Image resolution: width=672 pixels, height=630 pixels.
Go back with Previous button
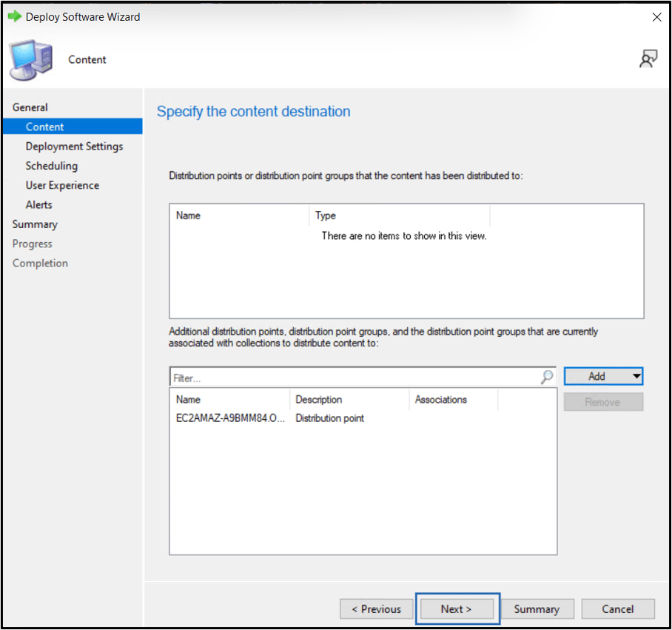(376, 609)
